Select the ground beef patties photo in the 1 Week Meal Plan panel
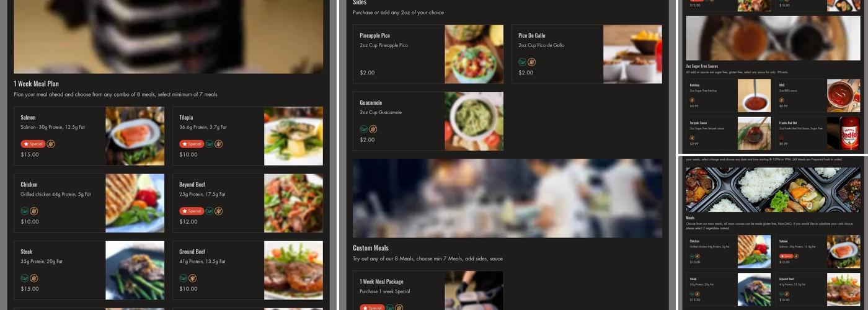868x310 pixels. [293, 270]
